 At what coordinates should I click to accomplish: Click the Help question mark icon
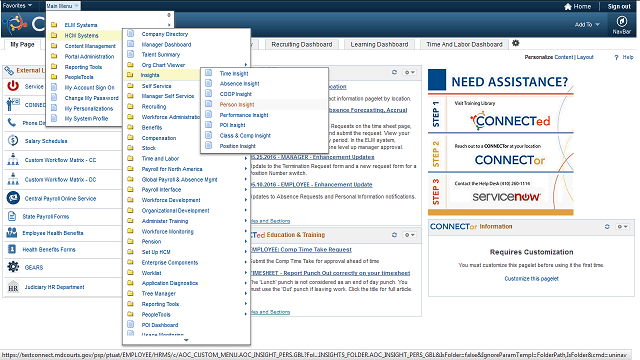point(616,58)
